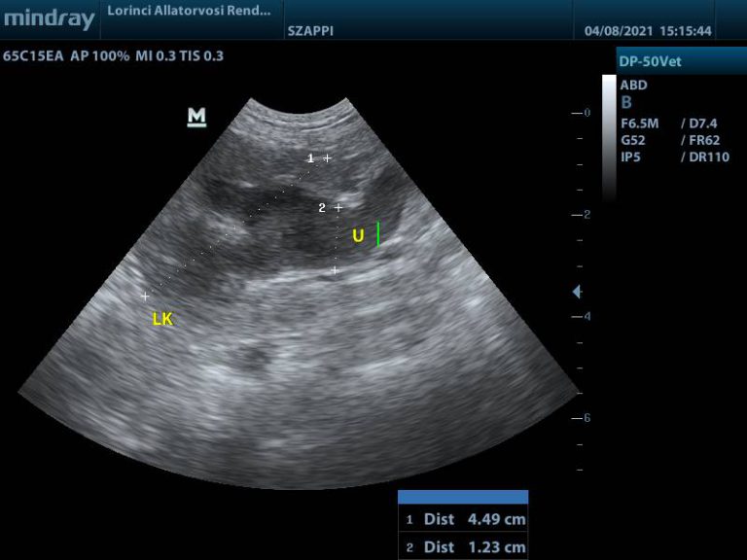The width and height of the screenshot is (747, 560).
Task: Click the patient name SZAPPI field
Action: pos(310,31)
